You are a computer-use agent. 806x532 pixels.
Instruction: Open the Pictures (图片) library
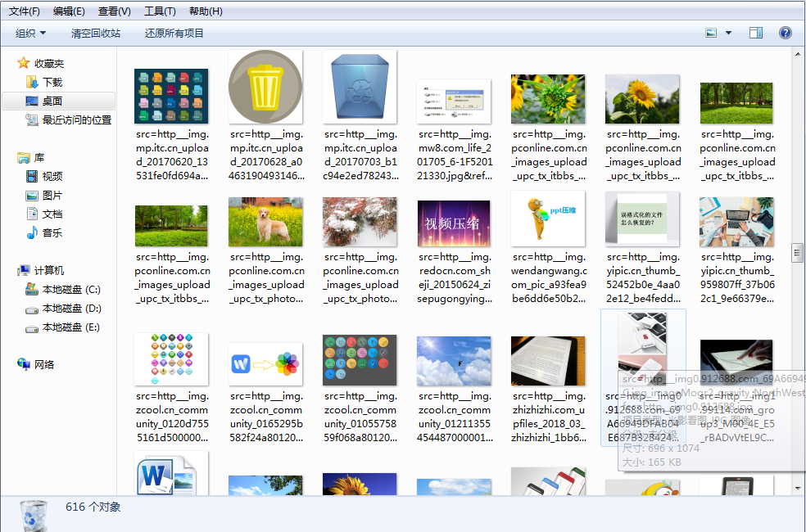52,195
